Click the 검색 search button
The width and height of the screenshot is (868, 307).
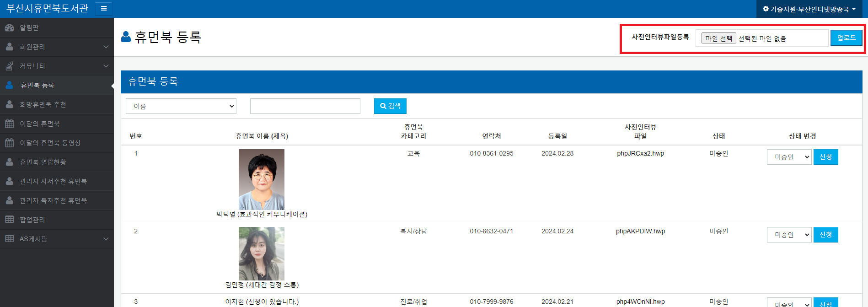click(x=390, y=106)
